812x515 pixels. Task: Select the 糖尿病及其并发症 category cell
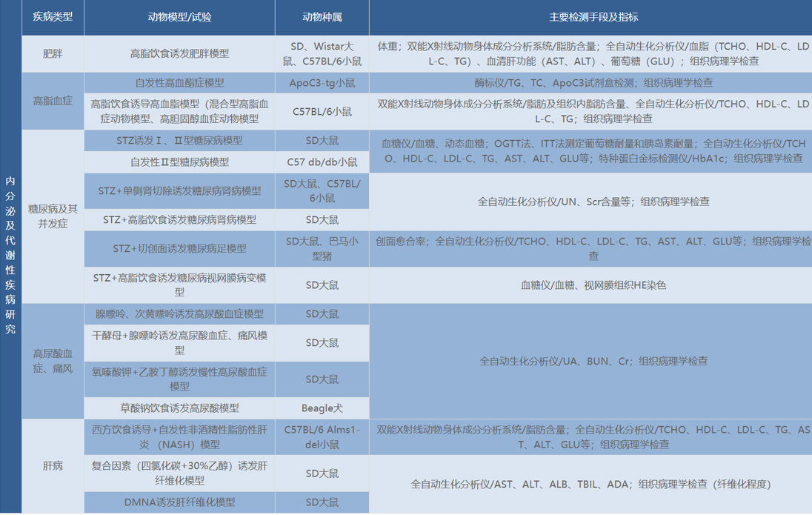(x=53, y=216)
